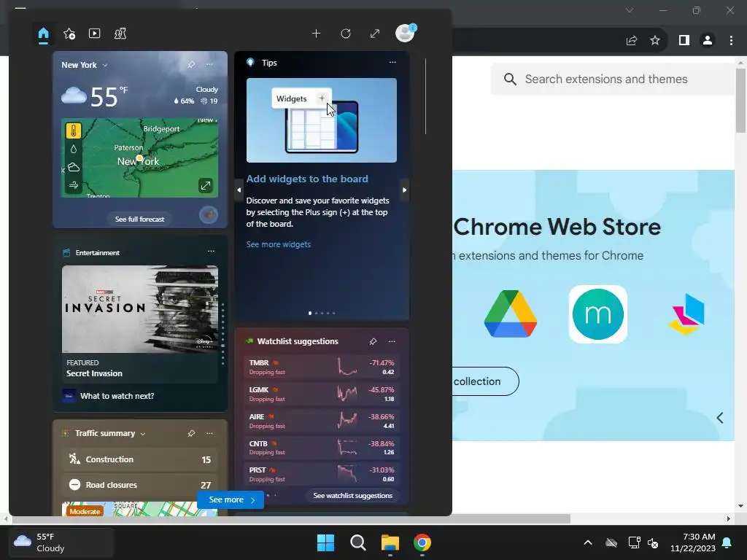Click See watchlist suggestions button
747x560 pixels.
pos(353,496)
